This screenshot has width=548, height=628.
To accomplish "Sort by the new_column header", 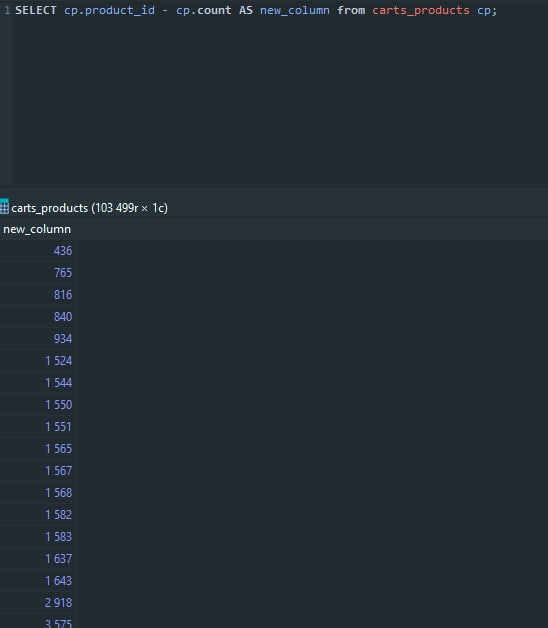I will coord(37,229).
